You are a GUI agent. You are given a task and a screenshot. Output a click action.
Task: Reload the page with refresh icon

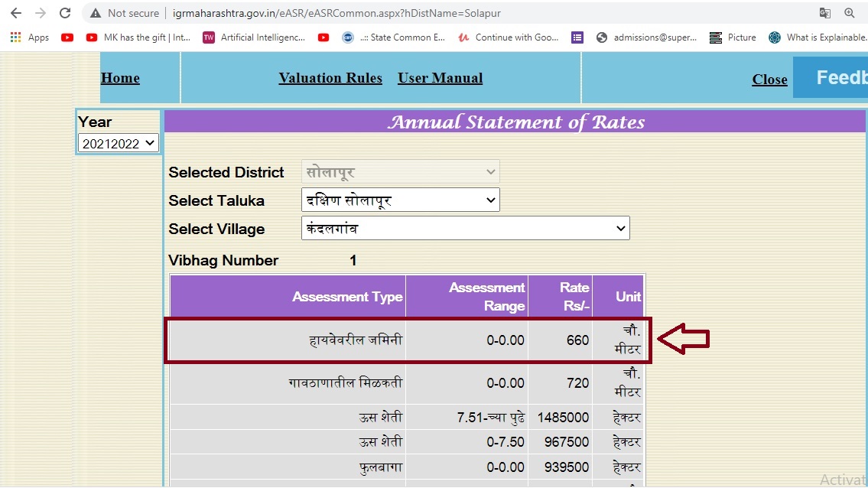point(65,13)
